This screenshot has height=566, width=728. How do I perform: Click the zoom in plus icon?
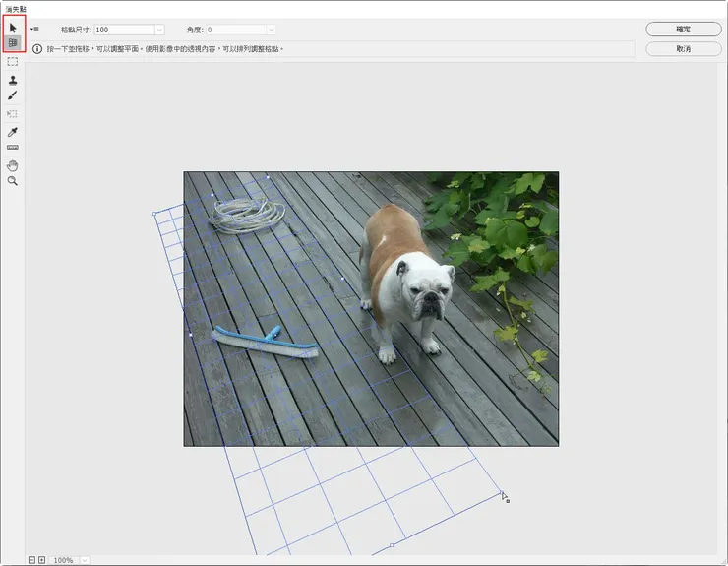41,559
